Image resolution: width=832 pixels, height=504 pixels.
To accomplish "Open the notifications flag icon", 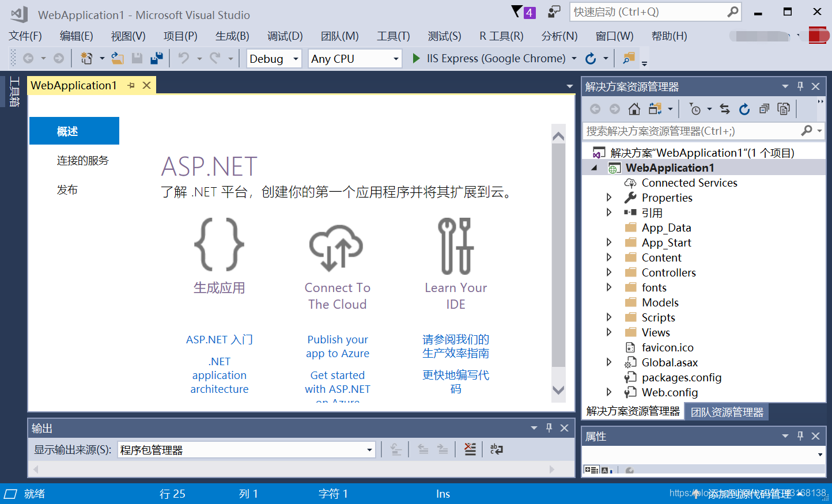I will click(x=523, y=12).
